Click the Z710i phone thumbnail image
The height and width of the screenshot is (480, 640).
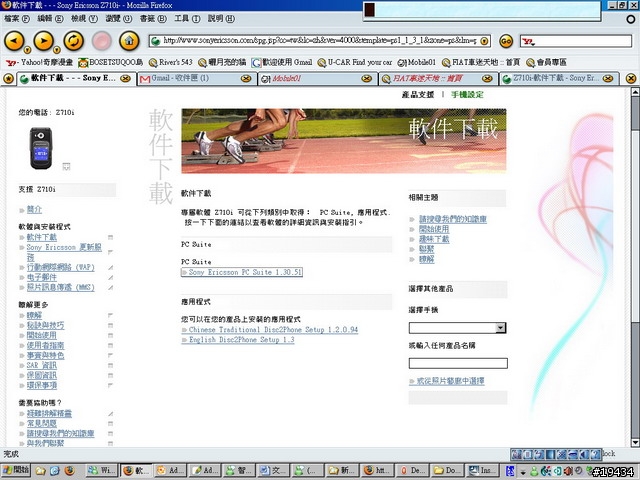41,148
